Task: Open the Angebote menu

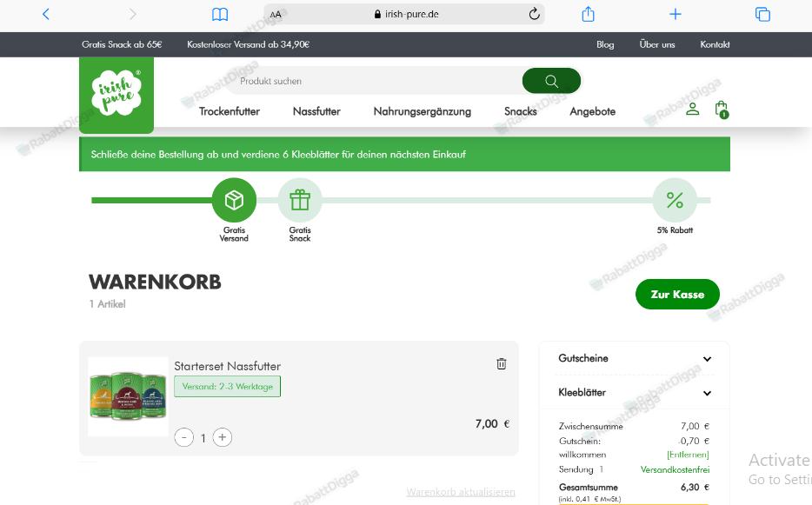Action: 592,111
